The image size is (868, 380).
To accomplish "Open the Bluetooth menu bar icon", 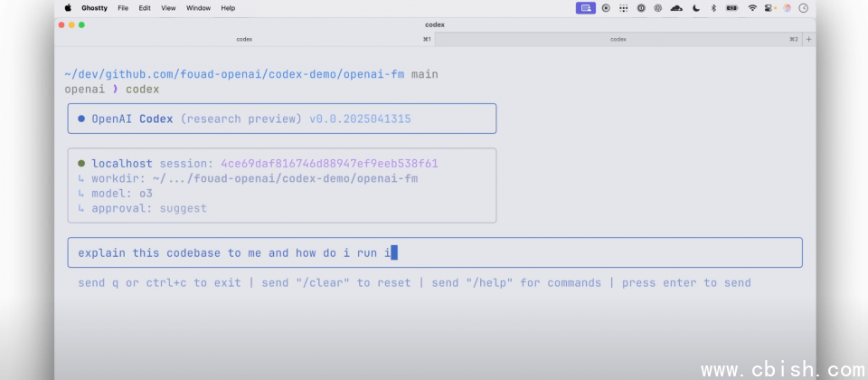I will (x=713, y=8).
